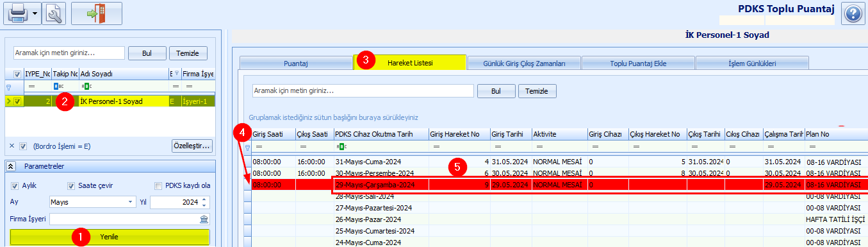This screenshot has width=868, height=247.
Task: Click the Yenile refresh button
Action: pos(110,237)
